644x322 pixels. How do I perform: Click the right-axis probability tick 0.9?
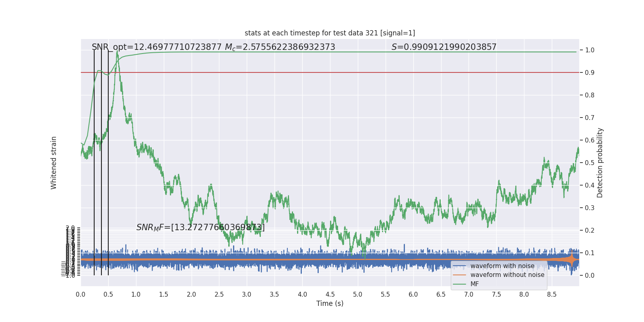pyautogui.click(x=590, y=73)
